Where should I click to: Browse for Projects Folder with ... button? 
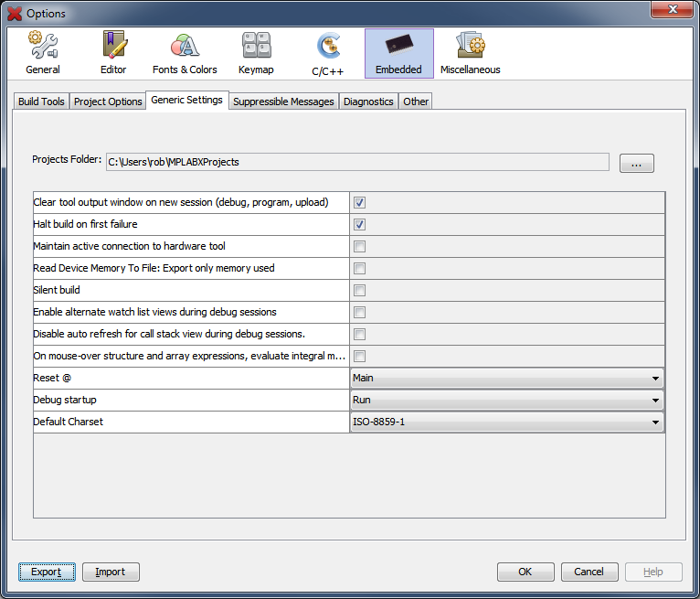[637, 163]
